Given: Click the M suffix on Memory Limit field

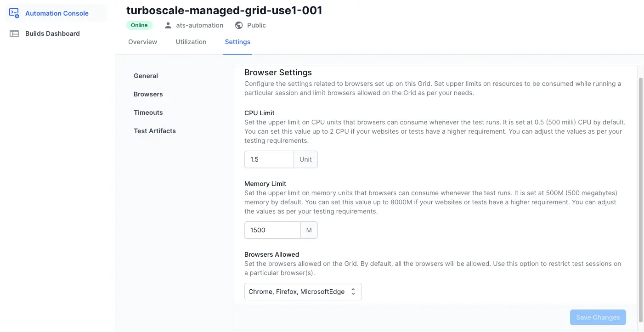Looking at the screenshot, I should click(x=309, y=230).
